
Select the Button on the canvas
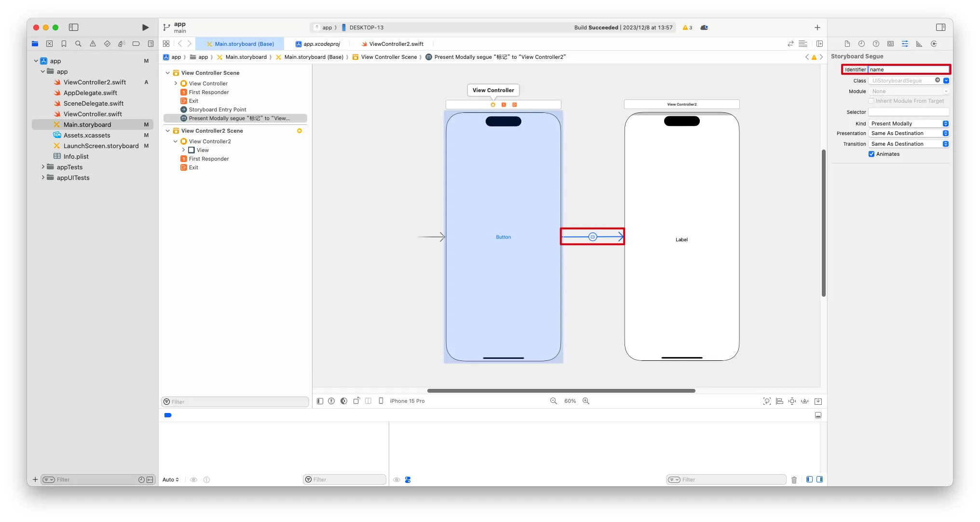pos(503,237)
